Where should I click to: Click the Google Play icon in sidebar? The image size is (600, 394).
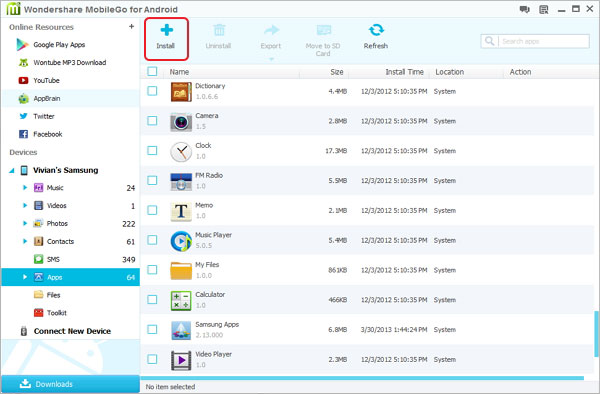point(22,45)
